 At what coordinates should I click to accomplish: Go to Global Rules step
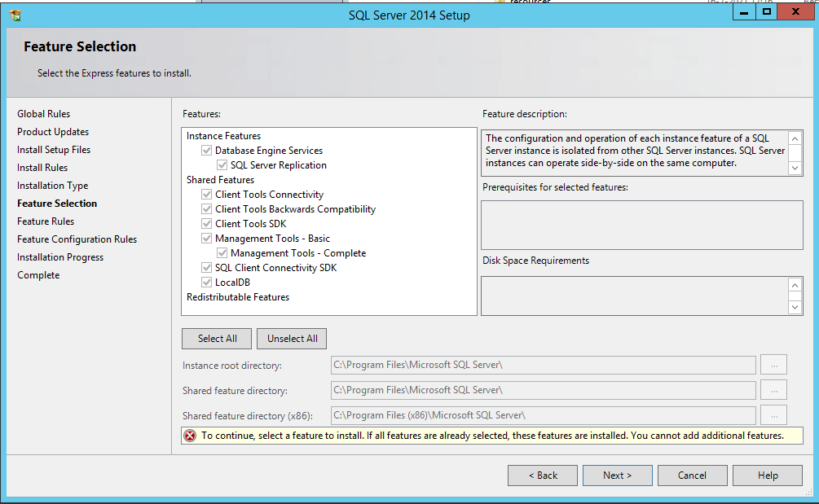pos(43,114)
